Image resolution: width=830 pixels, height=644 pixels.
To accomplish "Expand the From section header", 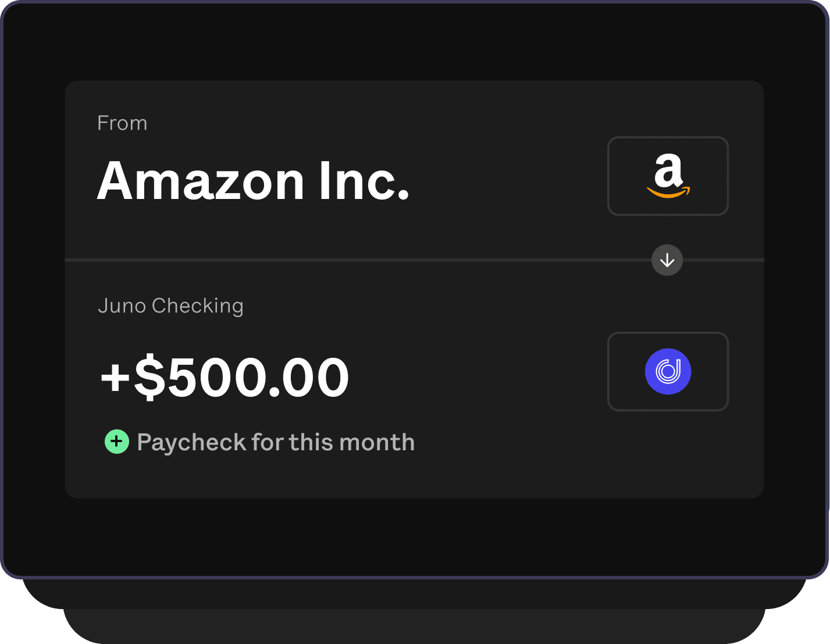I will coord(122,123).
